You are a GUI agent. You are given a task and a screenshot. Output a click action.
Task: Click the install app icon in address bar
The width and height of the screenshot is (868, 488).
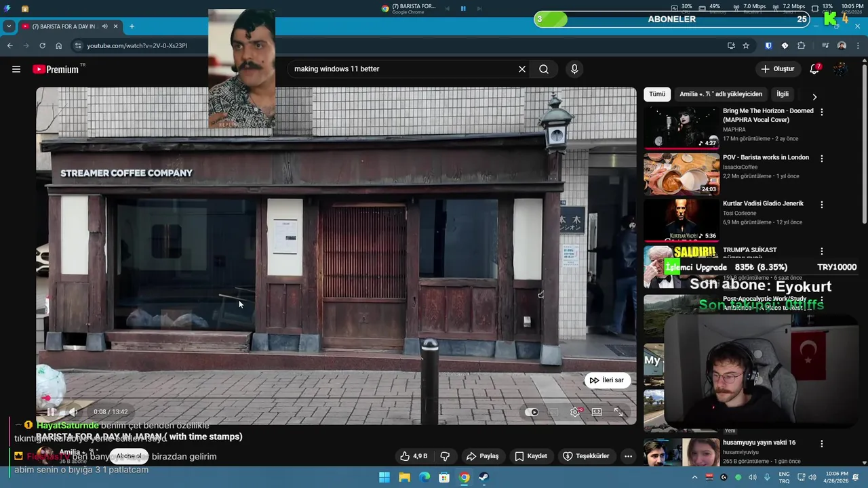tap(731, 45)
